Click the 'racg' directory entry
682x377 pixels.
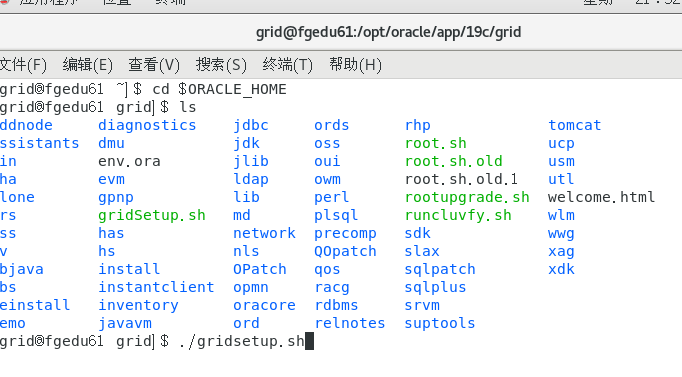click(x=332, y=288)
